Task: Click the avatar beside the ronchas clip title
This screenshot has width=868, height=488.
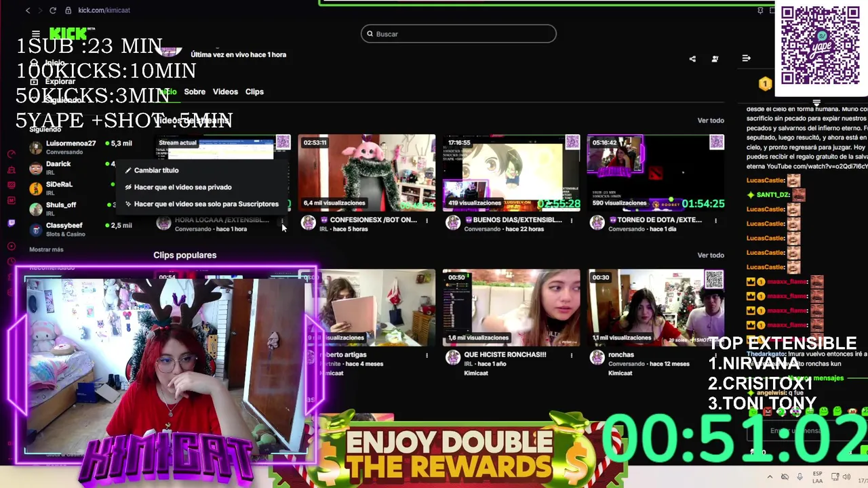Action: pos(597,357)
